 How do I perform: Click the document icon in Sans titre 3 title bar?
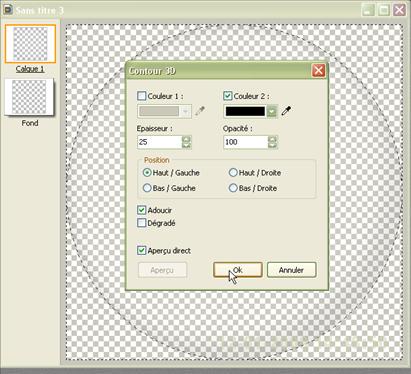(x=7, y=10)
